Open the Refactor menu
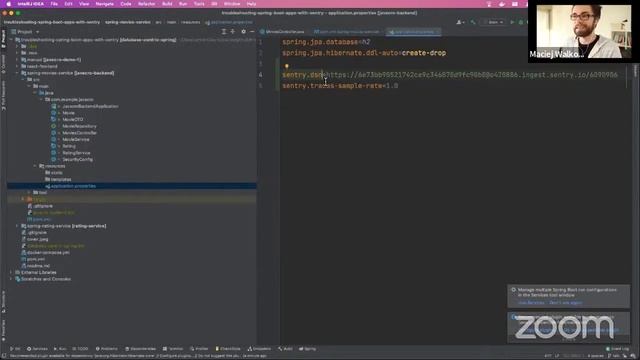The image size is (640, 360). (147, 4)
